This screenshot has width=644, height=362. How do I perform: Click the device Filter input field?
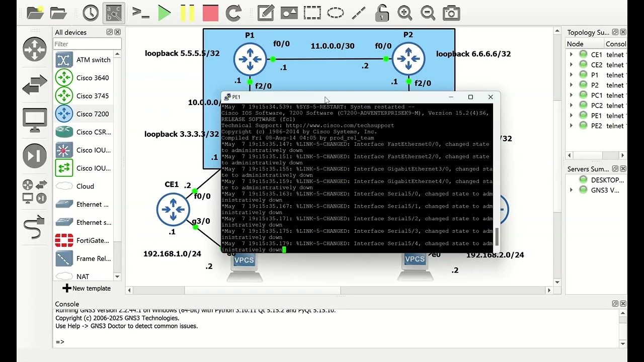pos(87,44)
